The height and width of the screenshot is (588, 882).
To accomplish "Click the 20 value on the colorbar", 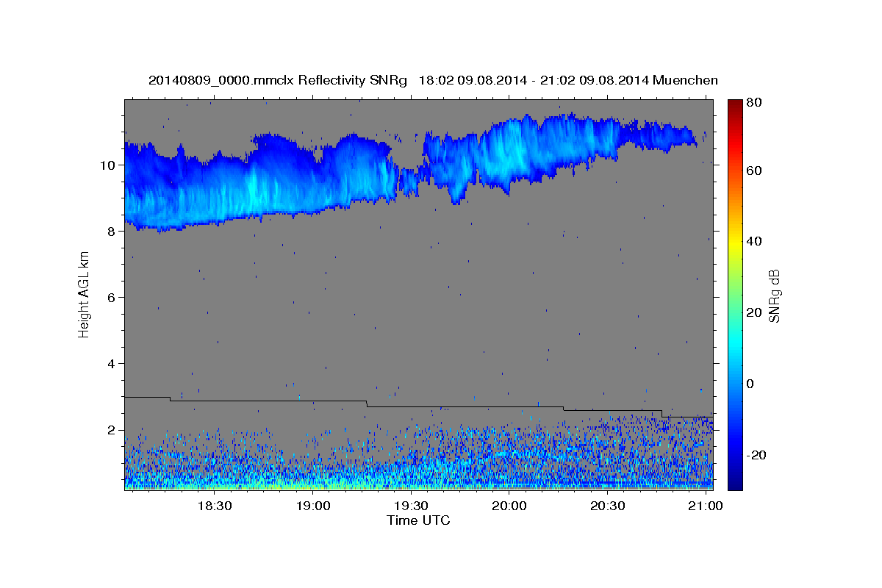I will click(x=756, y=312).
